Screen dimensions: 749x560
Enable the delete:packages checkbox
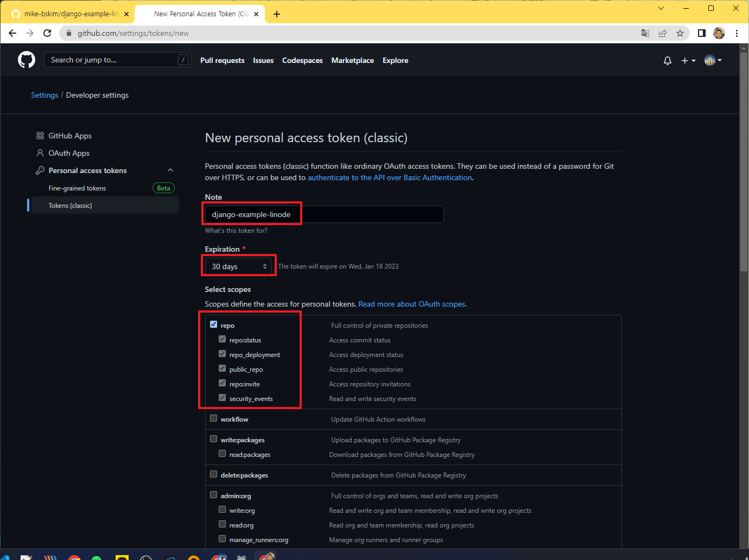tap(213, 474)
